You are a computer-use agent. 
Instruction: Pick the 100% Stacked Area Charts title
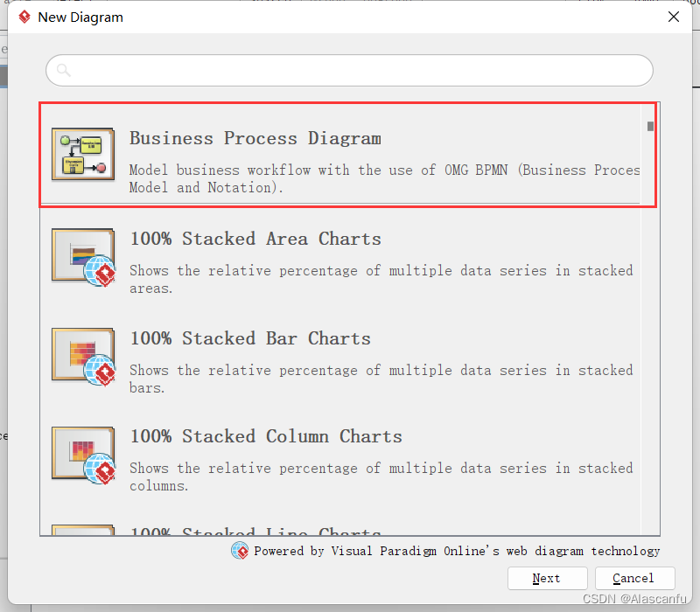[255, 239]
